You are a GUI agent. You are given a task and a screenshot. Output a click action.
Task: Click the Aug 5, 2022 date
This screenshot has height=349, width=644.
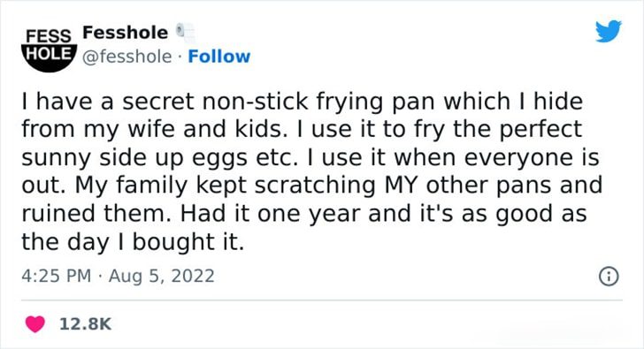pyautogui.click(x=161, y=276)
